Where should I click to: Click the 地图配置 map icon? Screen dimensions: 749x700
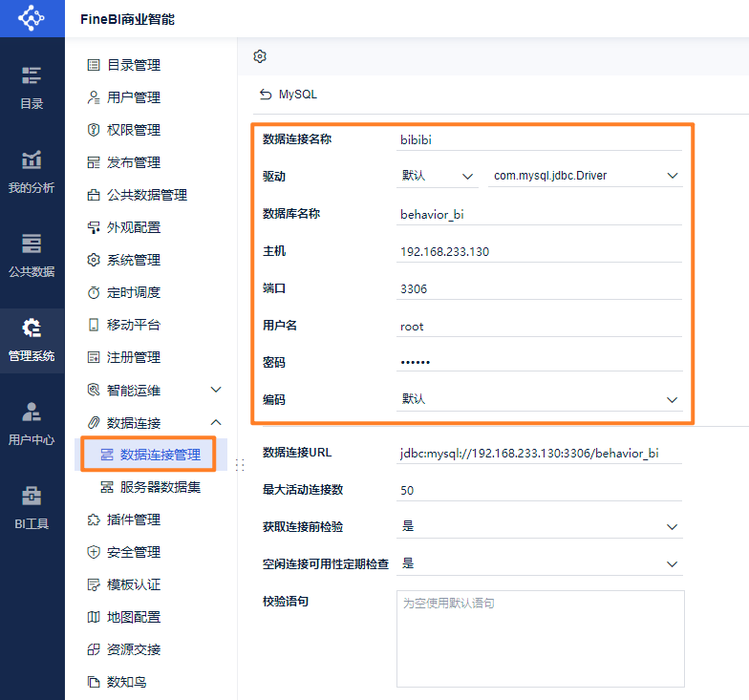tap(94, 617)
